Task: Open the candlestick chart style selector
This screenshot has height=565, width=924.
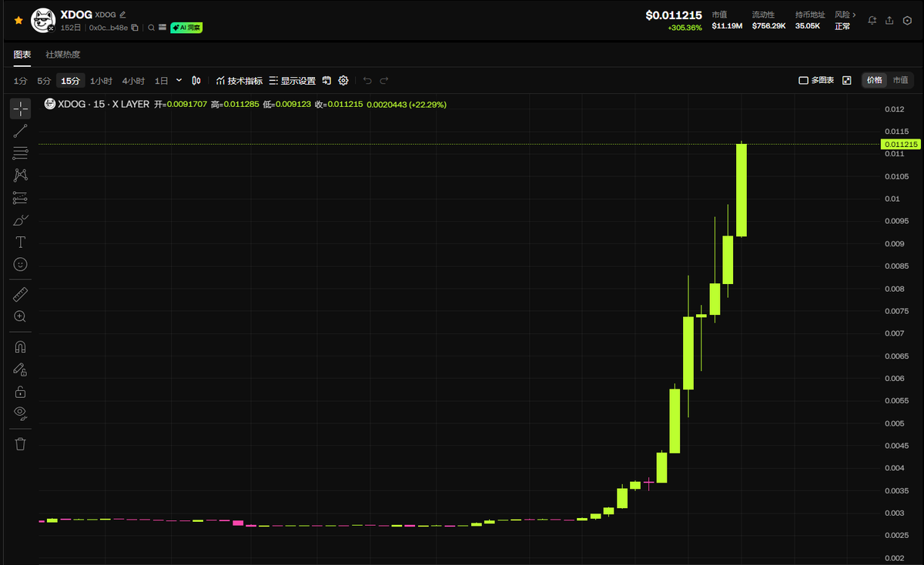Action: point(196,80)
